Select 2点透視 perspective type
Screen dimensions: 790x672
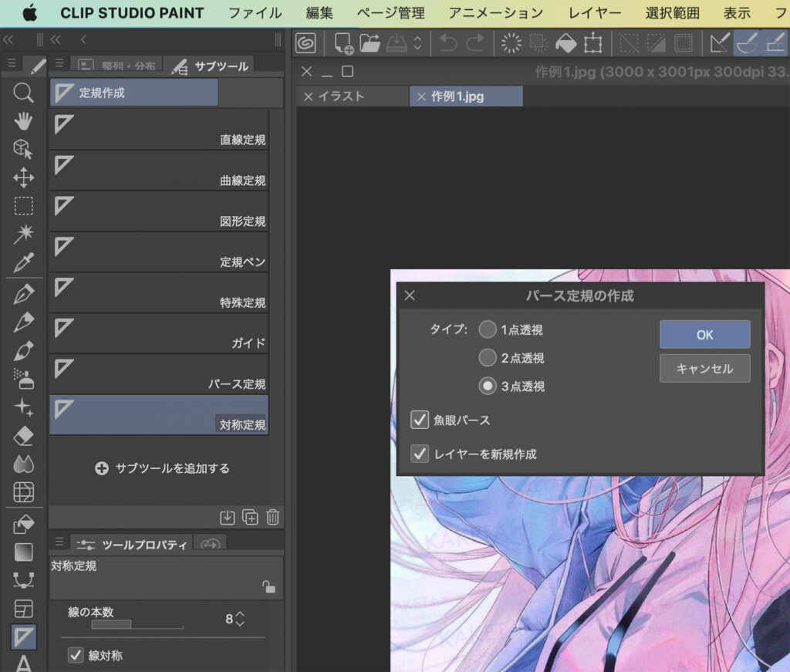coord(488,358)
